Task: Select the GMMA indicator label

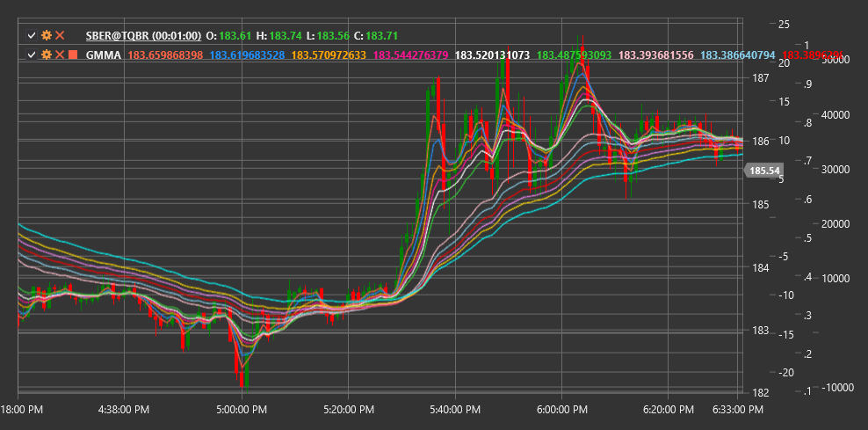Action: click(104, 55)
